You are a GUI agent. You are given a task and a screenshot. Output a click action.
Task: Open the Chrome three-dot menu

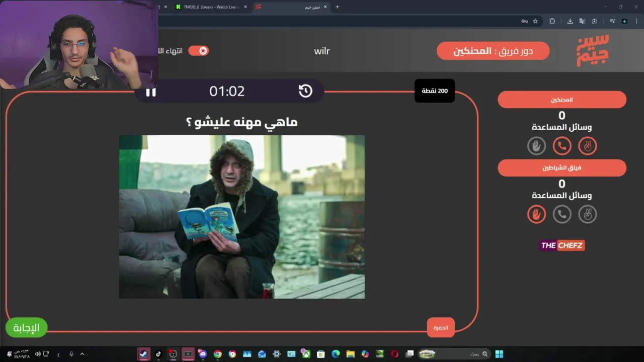coord(635,21)
